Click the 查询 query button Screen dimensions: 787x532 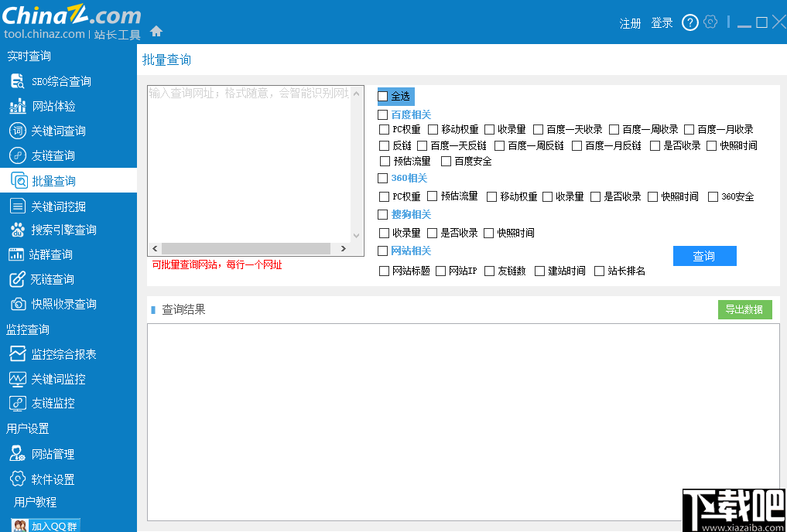(x=704, y=255)
